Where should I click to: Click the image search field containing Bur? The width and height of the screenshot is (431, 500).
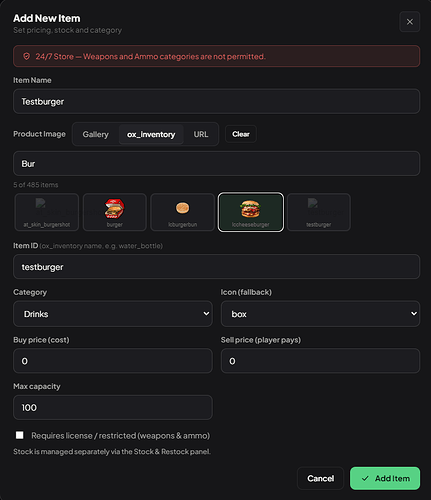click(x=217, y=164)
